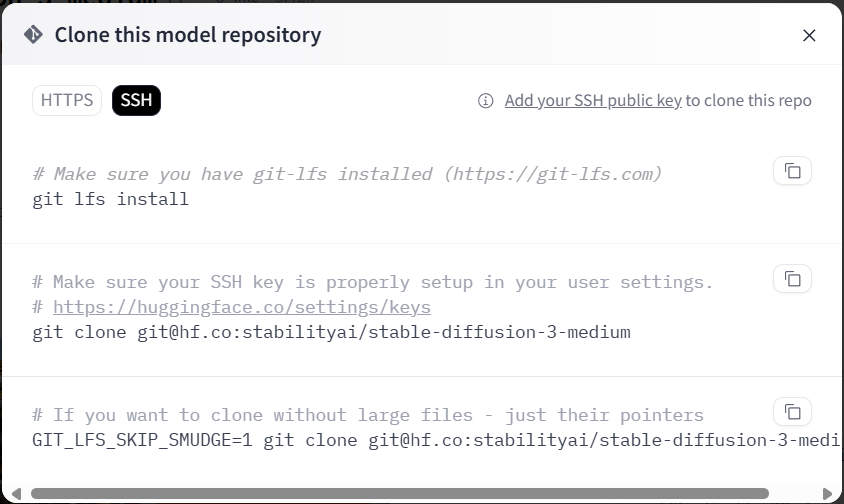Copy the git clone SSH command
The width and height of the screenshot is (844, 504).
point(792,278)
